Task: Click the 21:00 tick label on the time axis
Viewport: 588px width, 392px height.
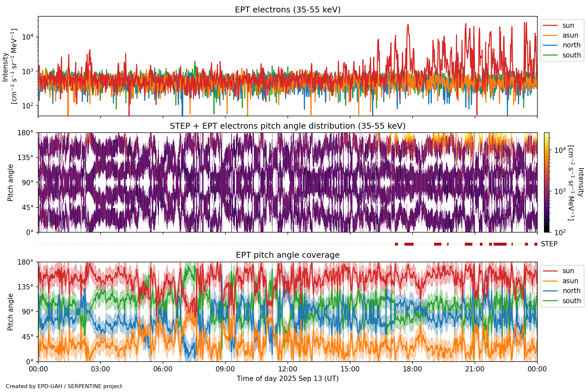Action: pyautogui.click(x=475, y=369)
